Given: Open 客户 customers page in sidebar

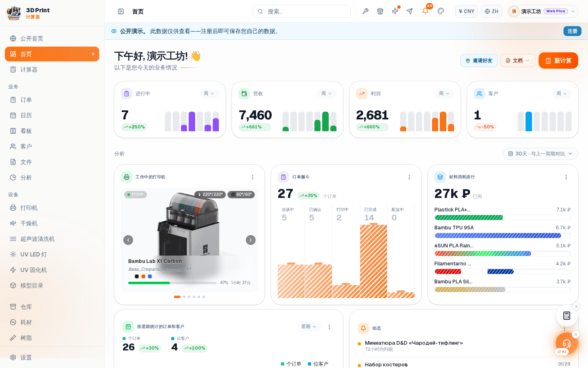Looking at the screenshot, I should (52, 146).
